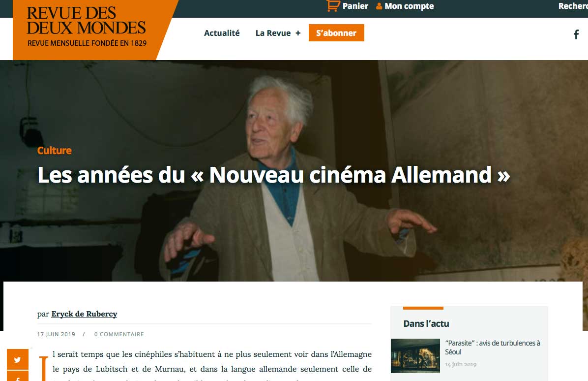The image size is (588, 381).
Task: Click the Dans l'actu section heading
Action: pos(426,323)
